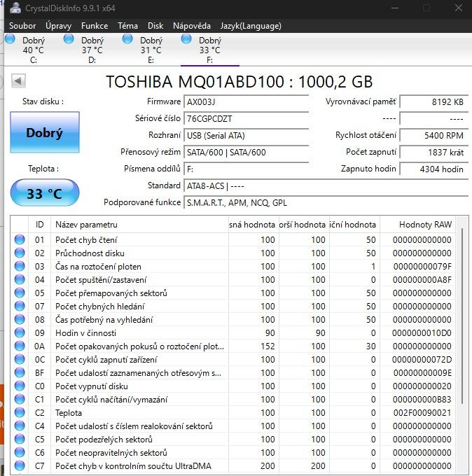
Task: Click the Název parametru column header
Action: (139, 225)
